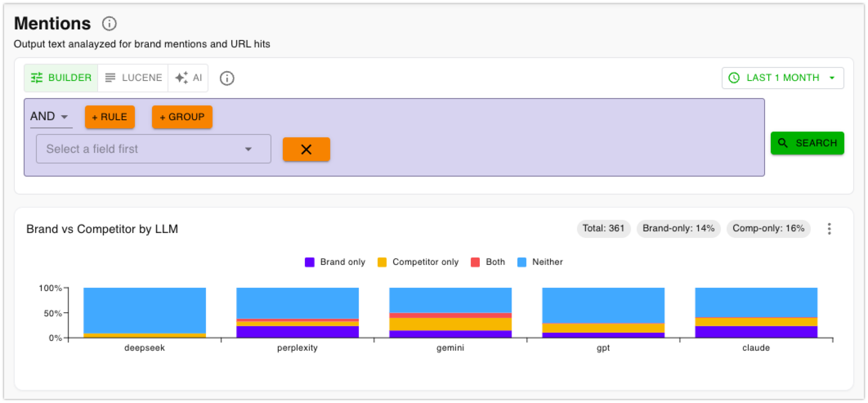The image size is (868, 403).
Task: Click the X button to remove the rule
Action: coord(306,149)
